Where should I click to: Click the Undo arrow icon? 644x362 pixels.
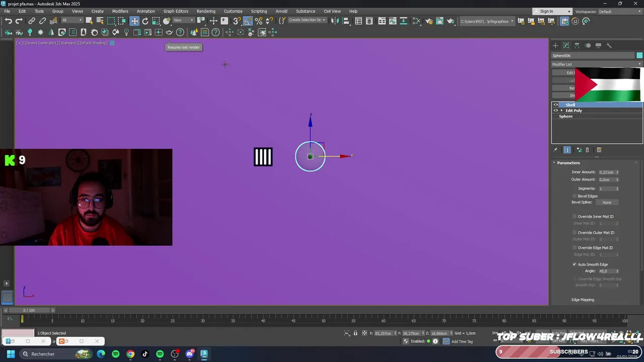pyautogui.click(x=9, y=21)
